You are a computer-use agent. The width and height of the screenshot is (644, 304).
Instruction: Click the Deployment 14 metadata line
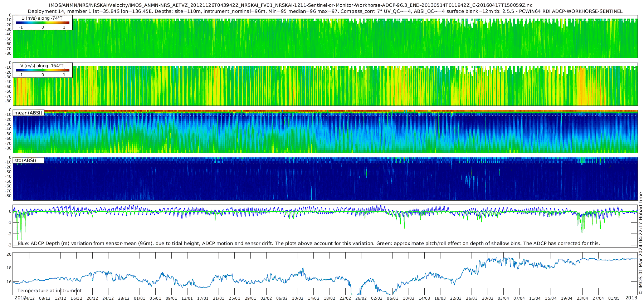point(325,11)
